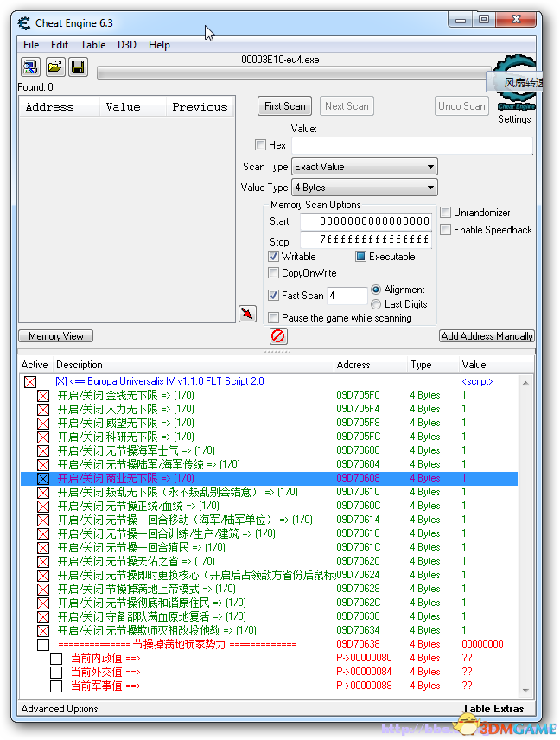Toggle active box for address 09D705FC
The image size is (560, 740).
click(x=43, y=437)
